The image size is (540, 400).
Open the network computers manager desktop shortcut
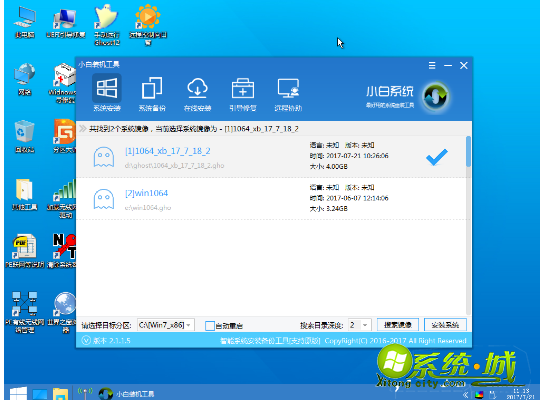[24, 312]
